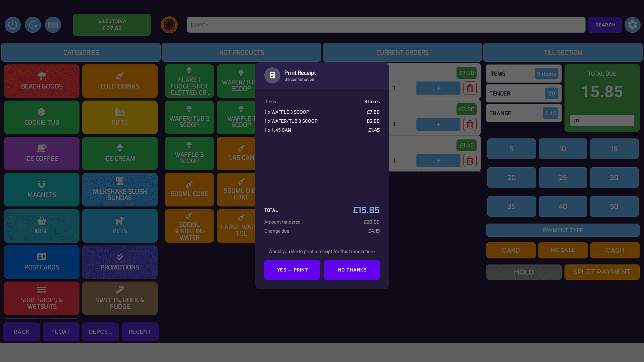Open the barcode scanner icon

53,25
